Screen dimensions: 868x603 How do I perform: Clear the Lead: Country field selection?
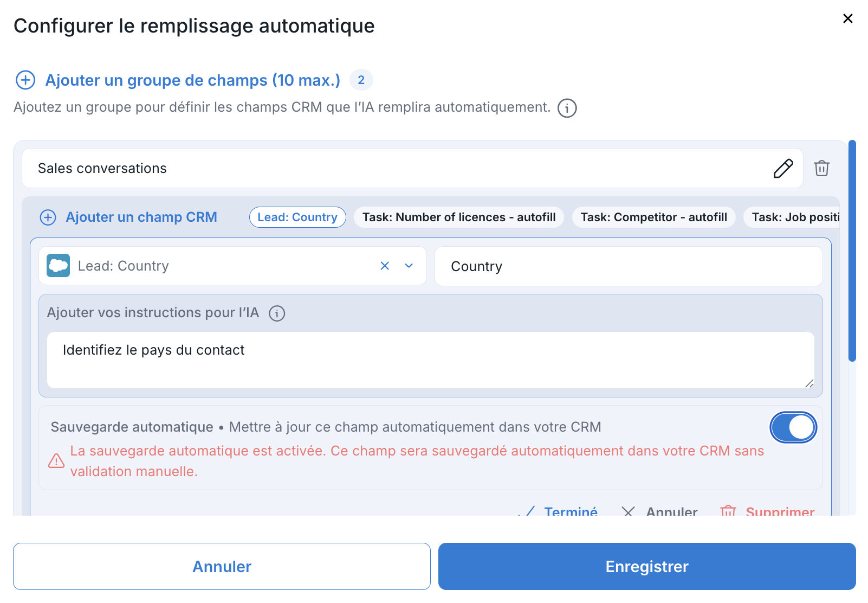coord(385,266)
